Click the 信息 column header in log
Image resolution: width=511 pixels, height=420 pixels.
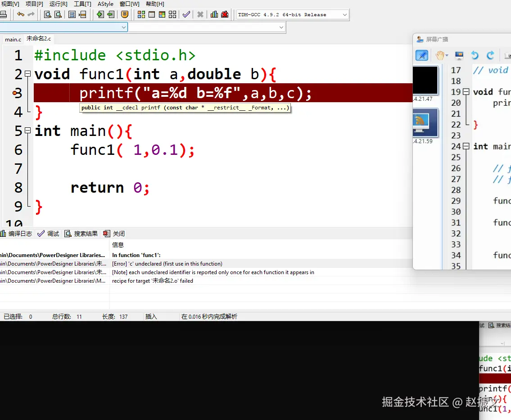[x=118, y=245]
